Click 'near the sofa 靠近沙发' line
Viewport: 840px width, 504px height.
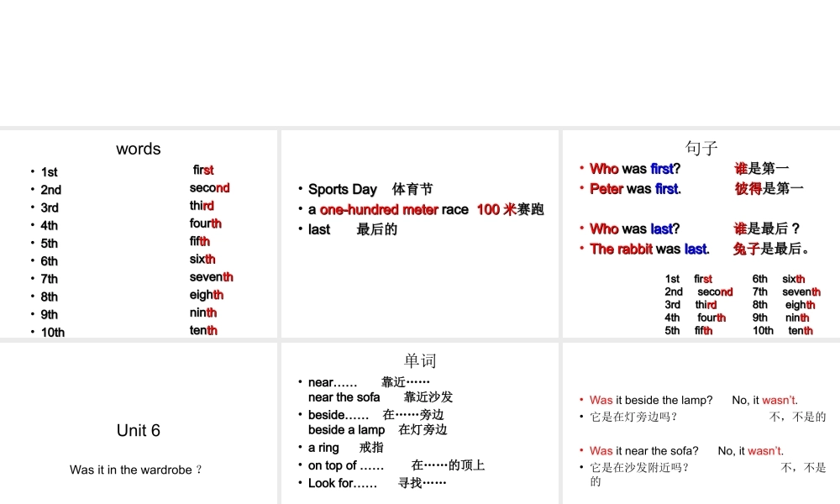pos(381,396)
